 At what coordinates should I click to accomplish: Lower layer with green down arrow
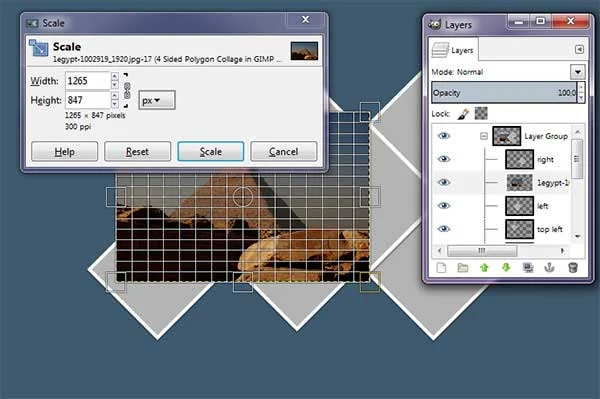[506, 267]
